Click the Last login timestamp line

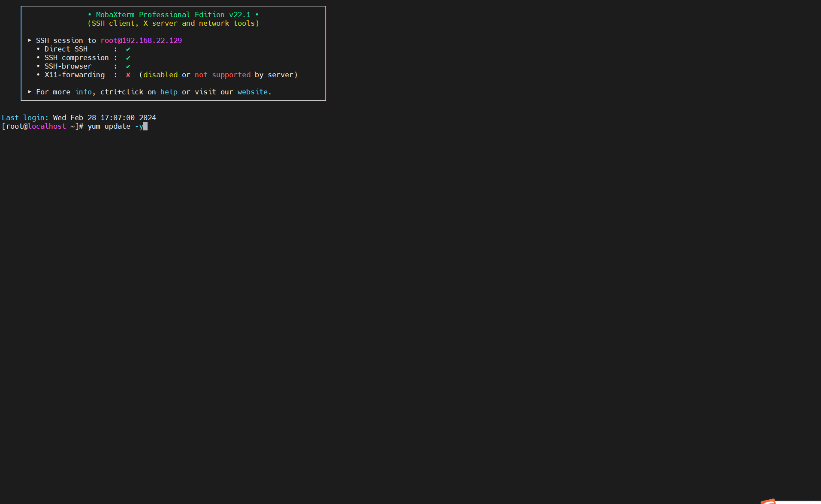point(78,118)
